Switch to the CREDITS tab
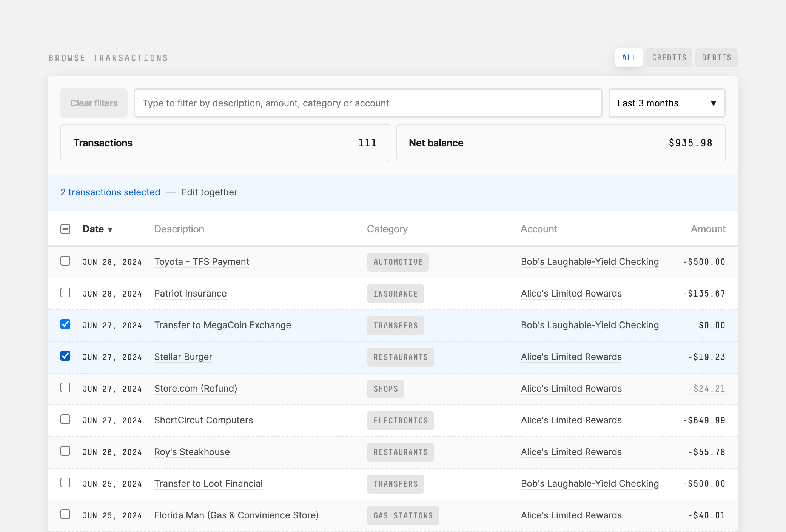The width and height of the screenshot is (786, 532). click(x=669, y=58)
